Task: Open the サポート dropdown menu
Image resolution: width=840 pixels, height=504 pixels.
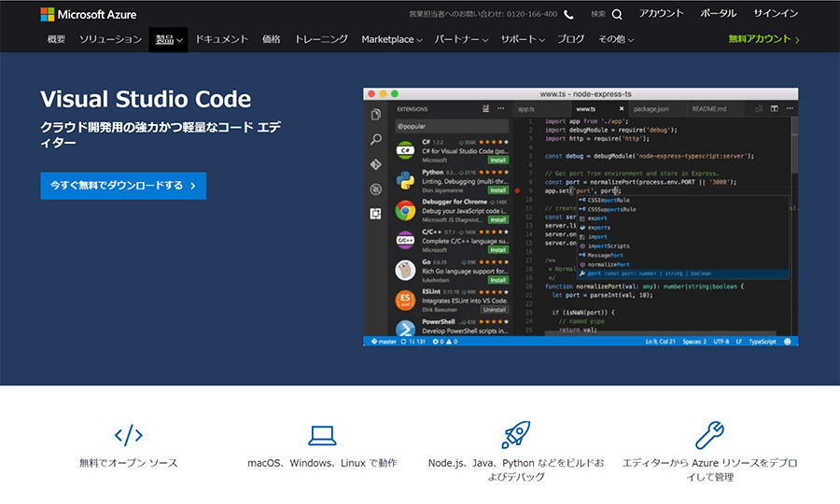Action: (523, 39)
